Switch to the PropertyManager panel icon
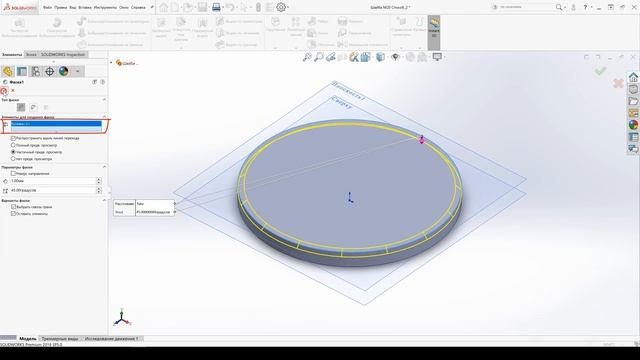The image size is (640, 360). tap(22, 71)
